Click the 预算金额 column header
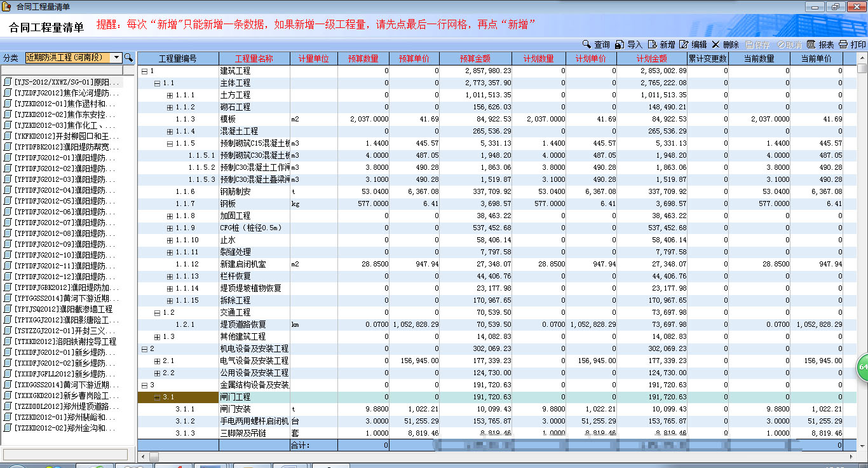This screenshot has width=868, height=468. [475, 59]
